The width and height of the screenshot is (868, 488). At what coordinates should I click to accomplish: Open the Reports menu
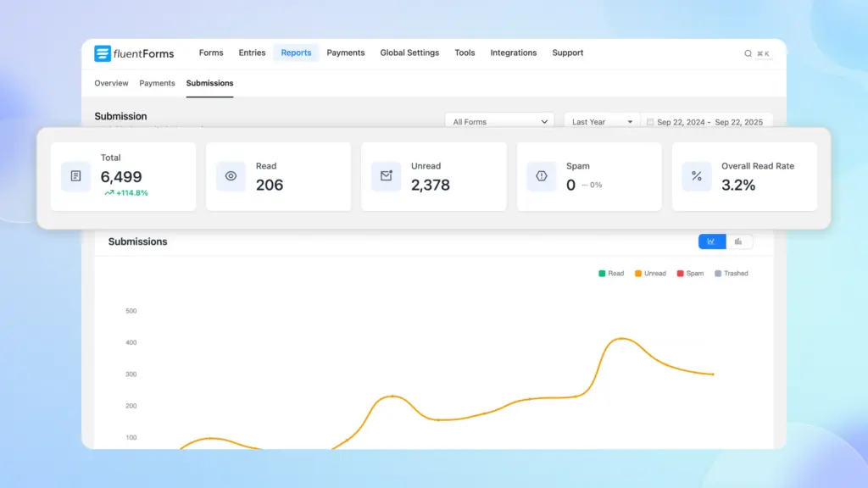(296, 53)
